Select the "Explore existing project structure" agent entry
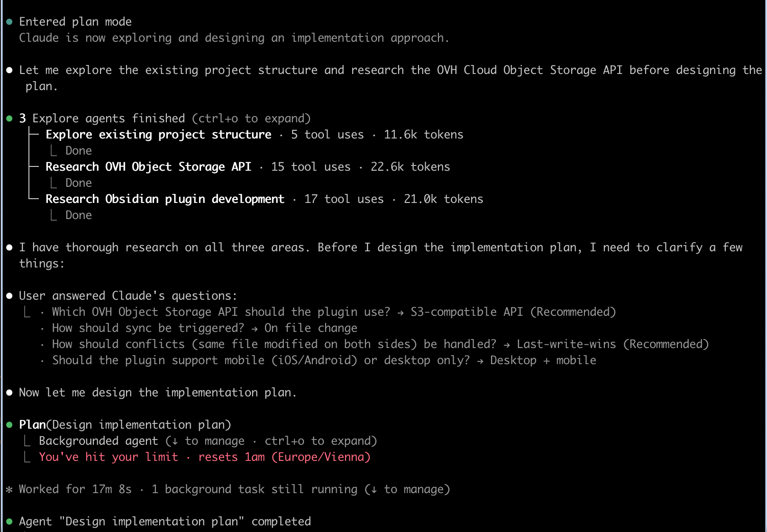 tap(158, 135)
